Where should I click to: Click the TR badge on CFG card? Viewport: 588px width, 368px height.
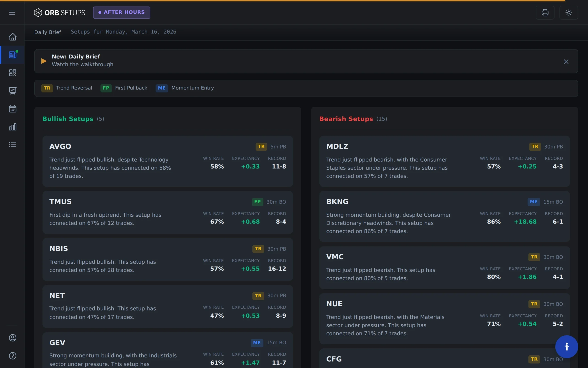click(534, 359)
